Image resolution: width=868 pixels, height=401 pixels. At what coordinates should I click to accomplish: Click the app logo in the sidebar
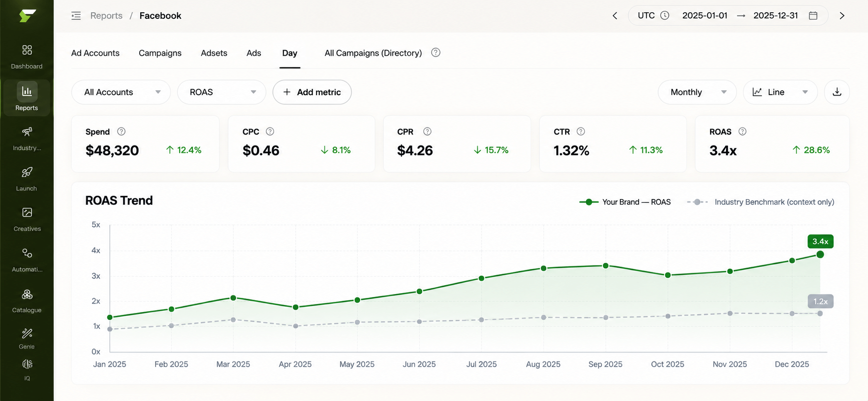click(27, 16)
